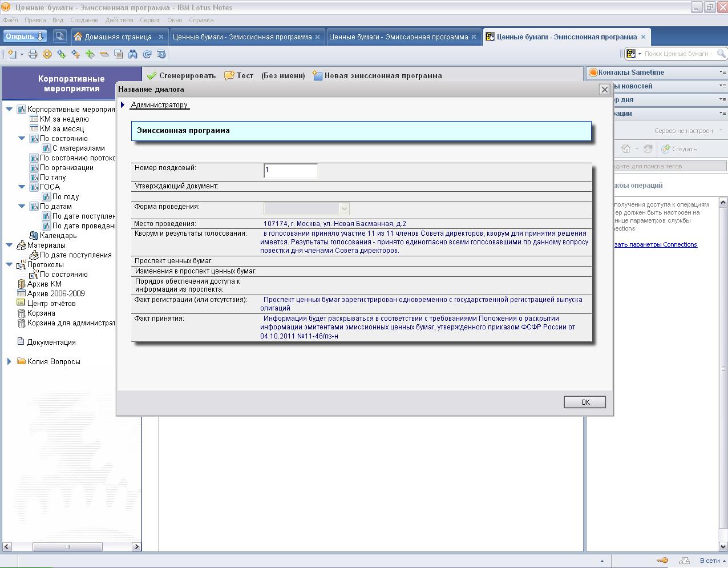
Task: Click the magnifier icon in the search box
Action: 721,54
